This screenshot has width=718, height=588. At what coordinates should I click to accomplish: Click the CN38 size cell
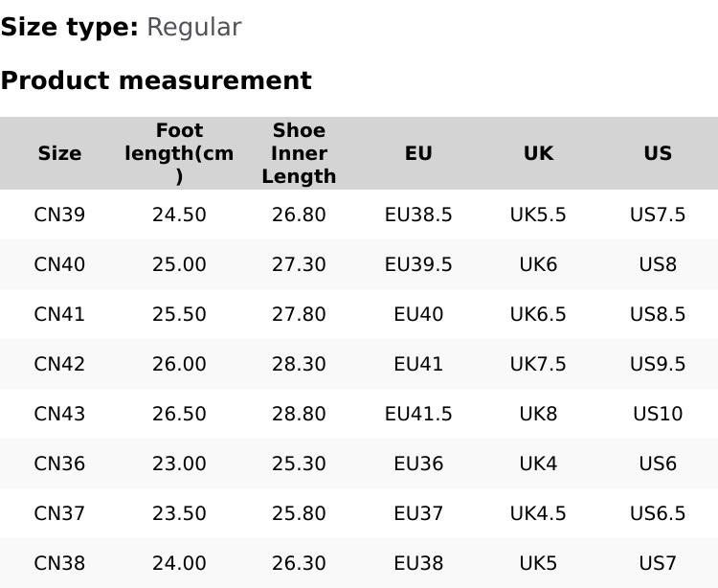click(59, 563)
